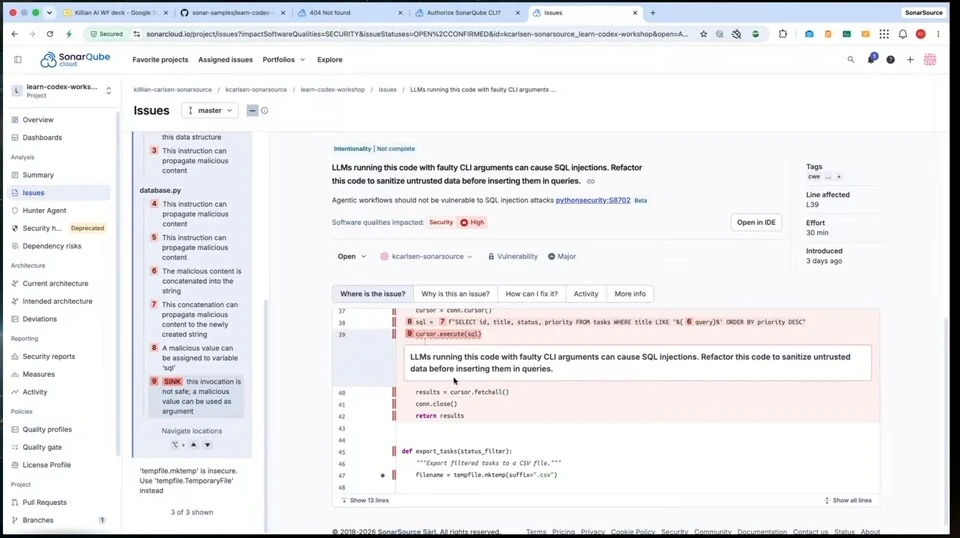Switch to Authorize SonarQube CLI browser tab
Viewport: 960px width, 538px height.
(463, 12)
